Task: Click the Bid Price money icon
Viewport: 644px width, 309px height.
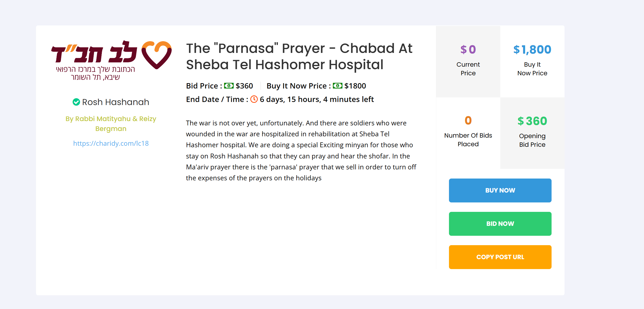Action: (229, 86)
